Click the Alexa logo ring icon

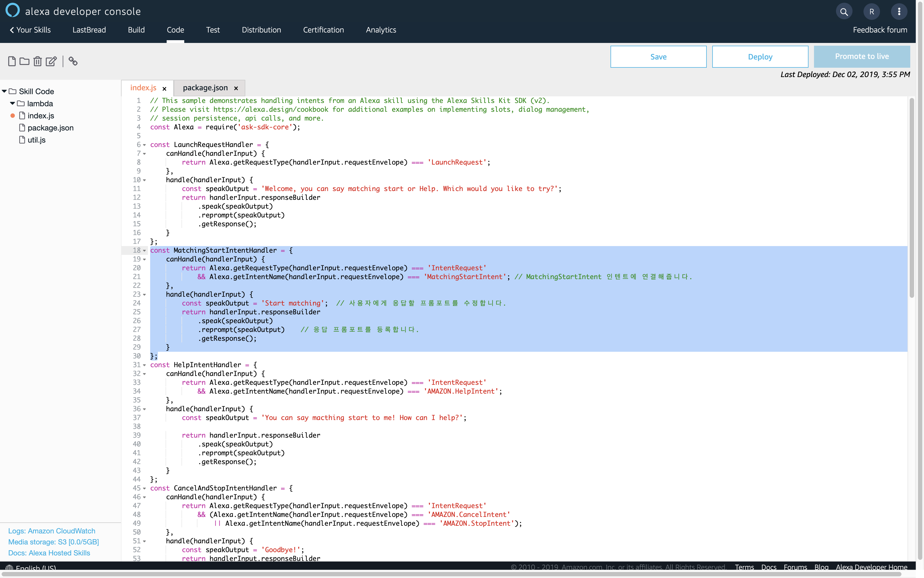coord(13,10)
